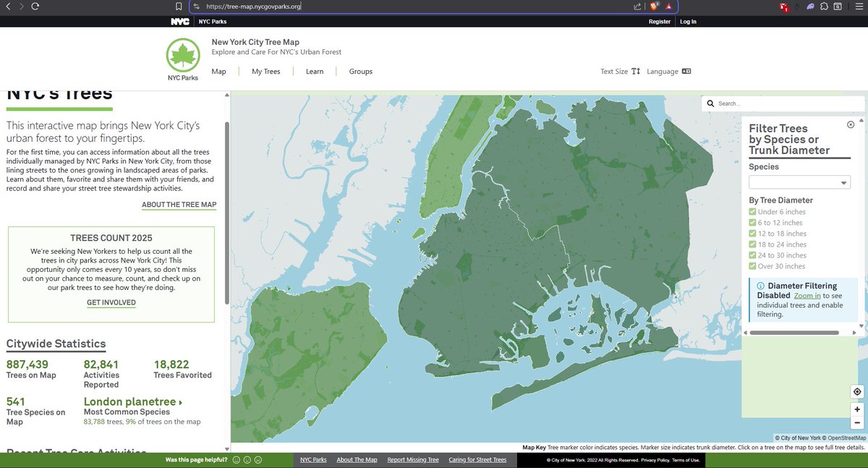Click the Terms of Use footer link
This screenshot has width=868, height=468.
point(686,460)
